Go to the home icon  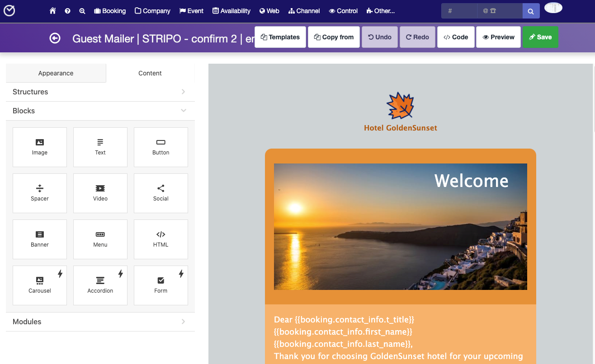point(53,11)
